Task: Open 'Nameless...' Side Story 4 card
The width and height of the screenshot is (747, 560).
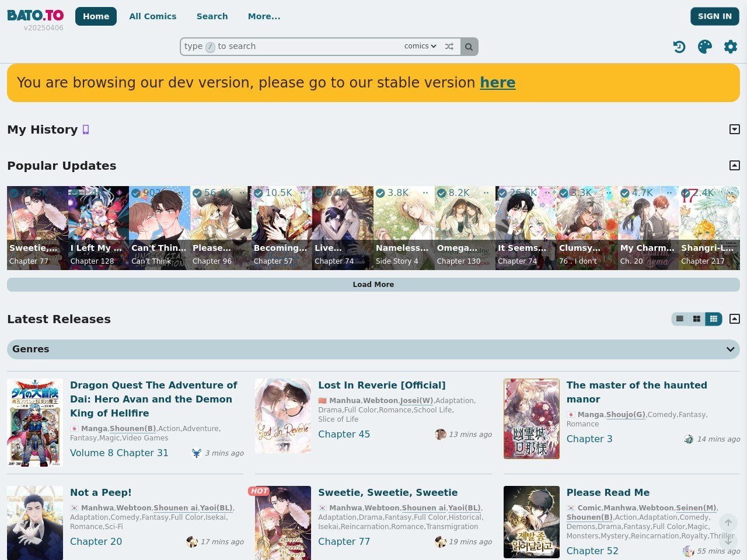Action: click(404, 228)
